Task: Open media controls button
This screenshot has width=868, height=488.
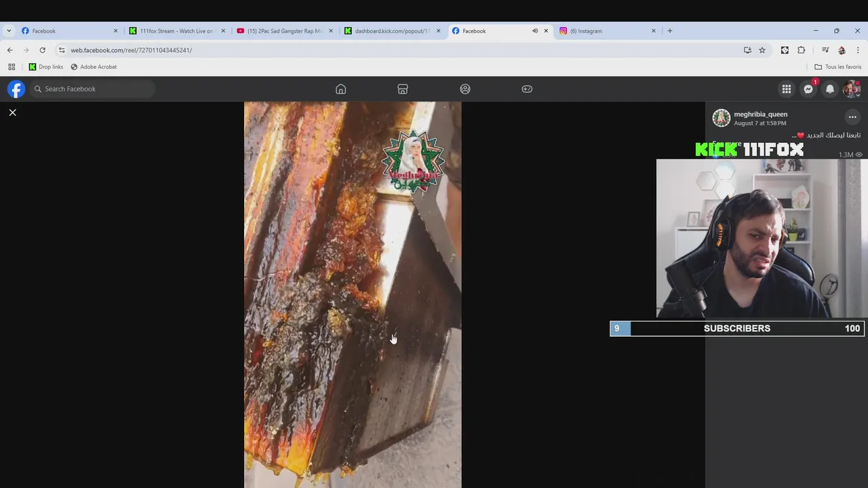Action: [x=825, y=50]
